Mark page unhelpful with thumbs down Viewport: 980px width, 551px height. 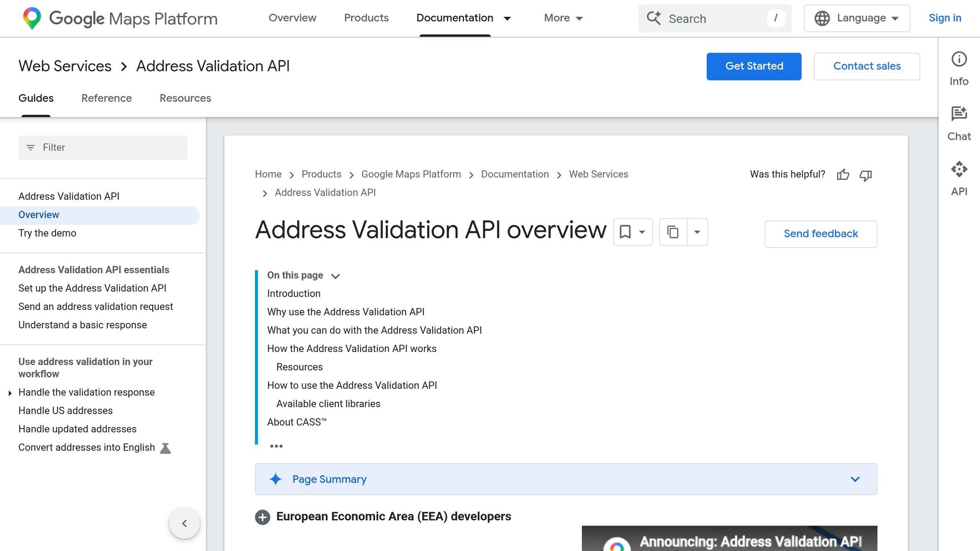pyautogui.click(x=866, y=175)
